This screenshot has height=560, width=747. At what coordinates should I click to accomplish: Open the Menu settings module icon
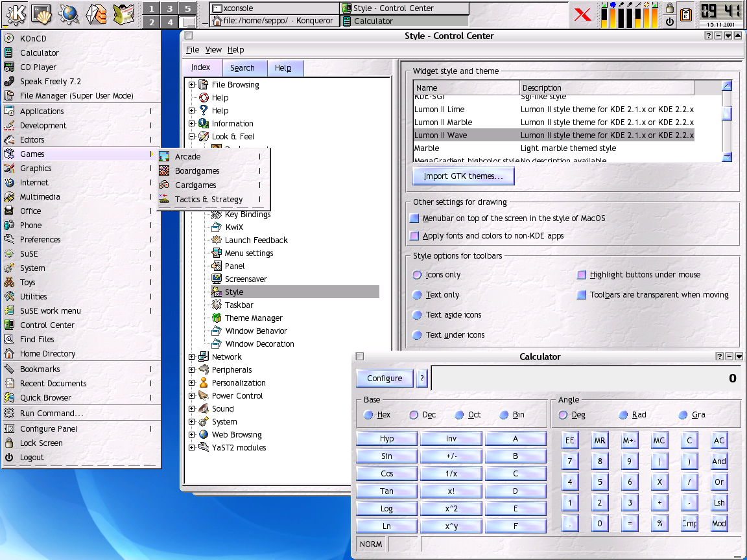tap(217, 253)
